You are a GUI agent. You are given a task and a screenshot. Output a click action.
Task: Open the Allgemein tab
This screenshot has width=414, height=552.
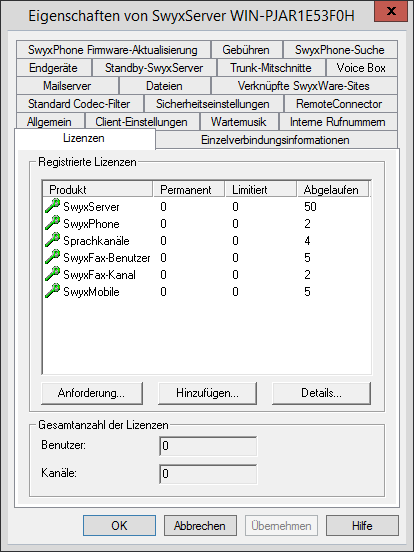(x=50, y=122)
